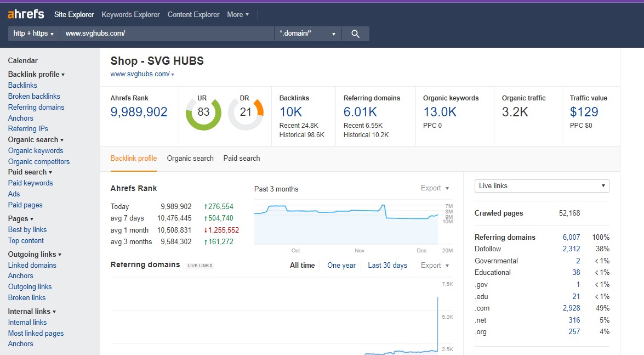Click the www.svghubs.com URL link
Screen dimensions: 644x355
tap(140, 74)
